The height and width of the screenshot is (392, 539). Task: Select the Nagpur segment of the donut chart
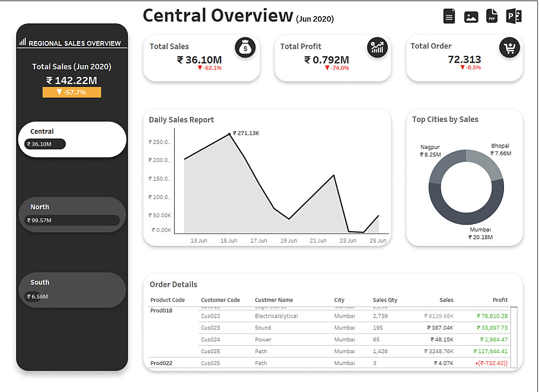444,164
